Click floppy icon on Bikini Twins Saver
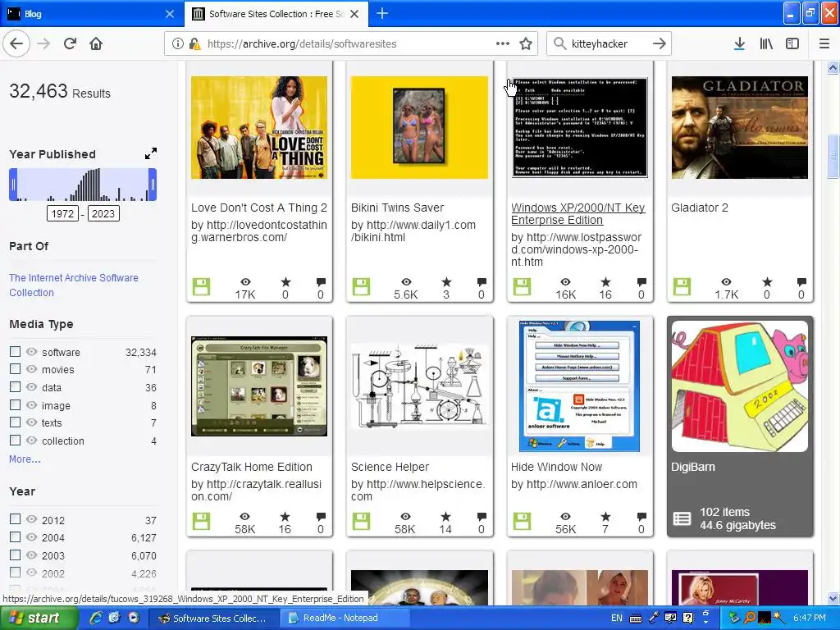This screenshot has height=630, width=840. 362,286
